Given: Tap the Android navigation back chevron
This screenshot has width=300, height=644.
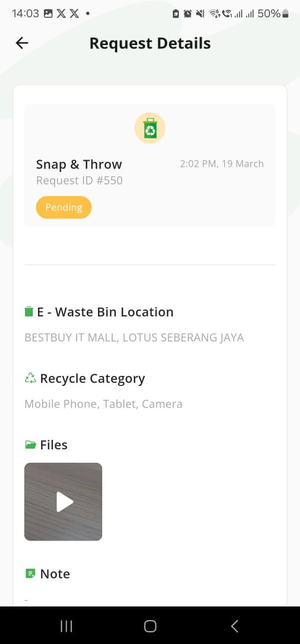Looking at the screenshot, I should [x=234, y=626].
